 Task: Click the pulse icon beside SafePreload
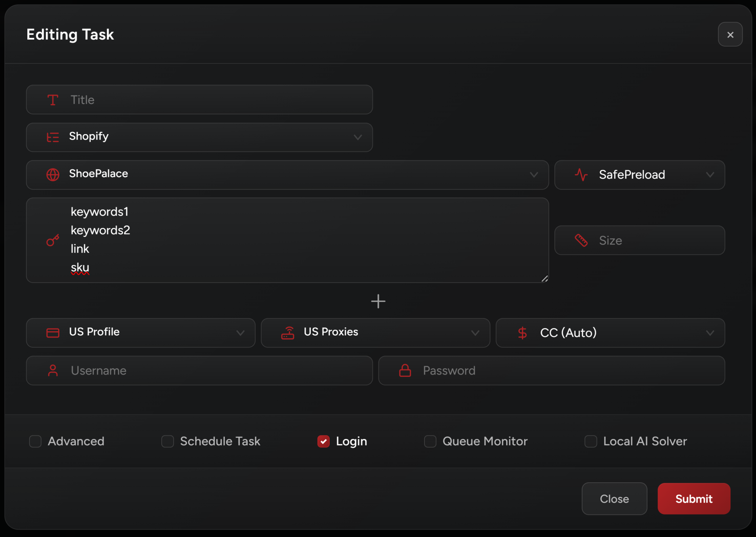click(581, 175)
